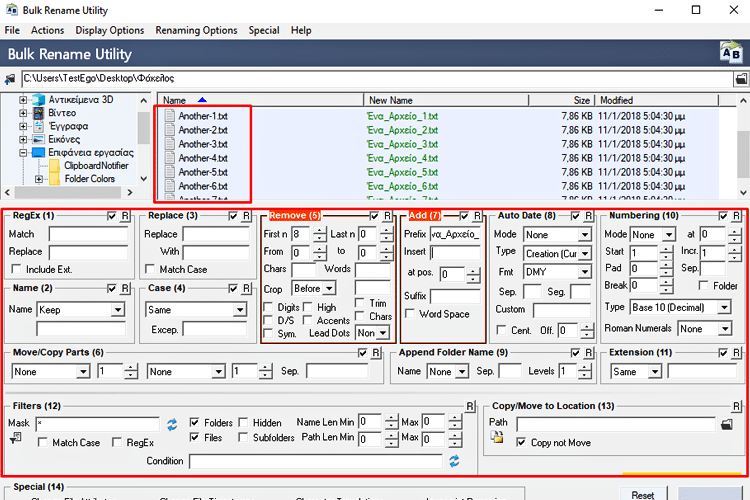The image size is (750, 500).
Task: Reset Replace (3) section with R button
Action: point(246,216)
